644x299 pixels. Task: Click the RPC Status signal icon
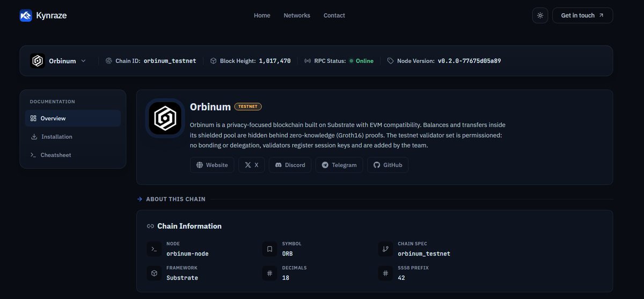click(308, 61)
